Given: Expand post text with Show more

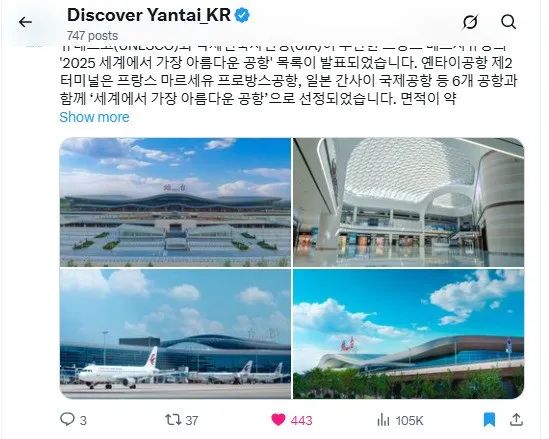Looking at the screenshot, I should pos(94,117).
